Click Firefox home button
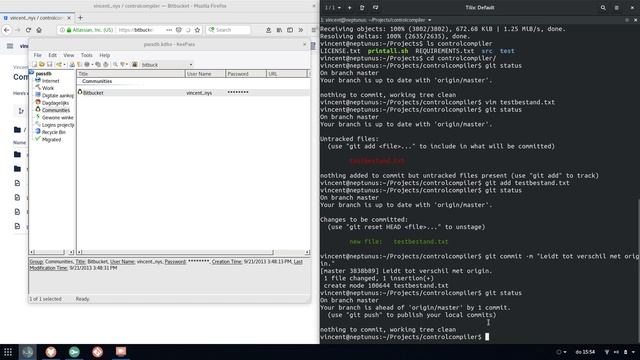Screen dimensions: 640x360 coord(39,30)
